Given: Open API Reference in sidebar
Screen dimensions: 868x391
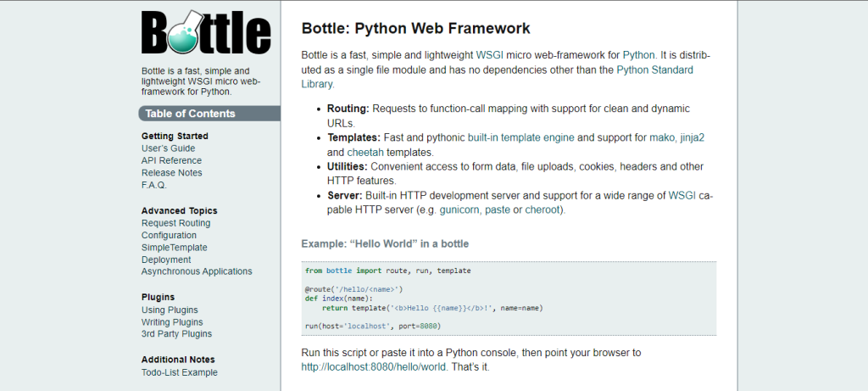Looking at the screenshot, I should click(171, 160).
